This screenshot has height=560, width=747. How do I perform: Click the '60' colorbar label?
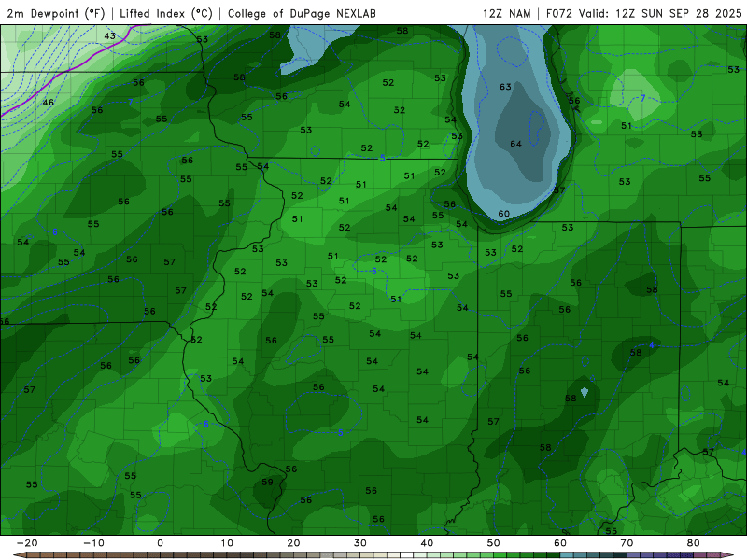pos(560,543)
